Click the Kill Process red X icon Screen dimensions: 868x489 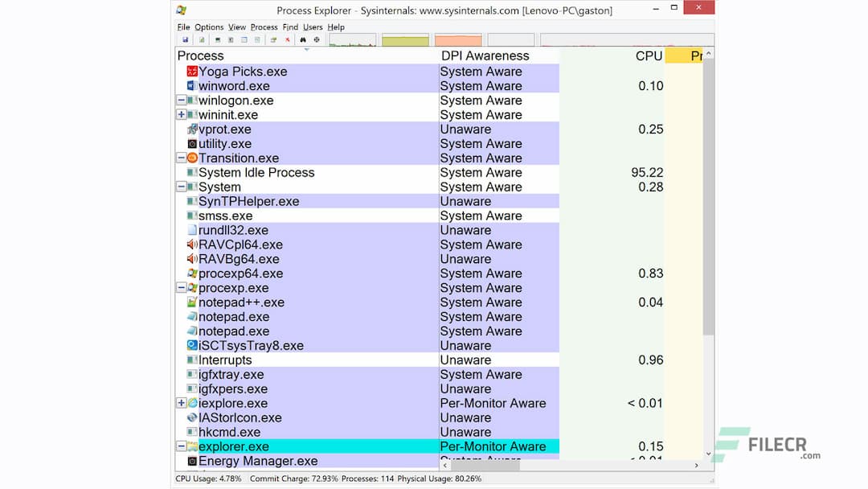[x=287, y=40]
